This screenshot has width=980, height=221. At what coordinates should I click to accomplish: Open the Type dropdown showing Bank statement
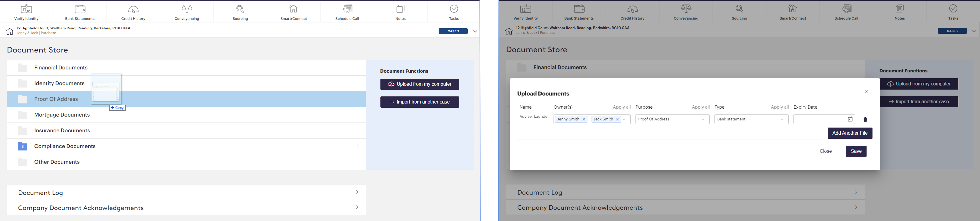(751, 119)
